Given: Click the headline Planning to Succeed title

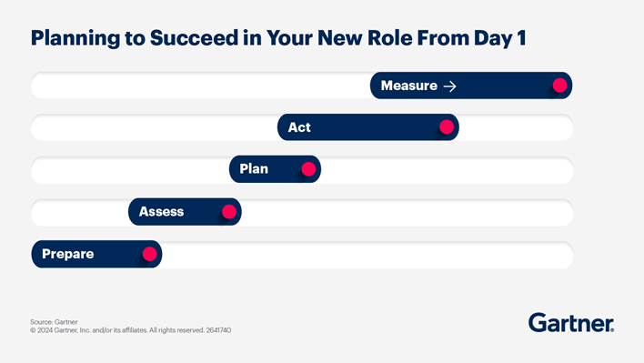Looking at the screenshot, I should pyautogui.click(x=278, y=38).
